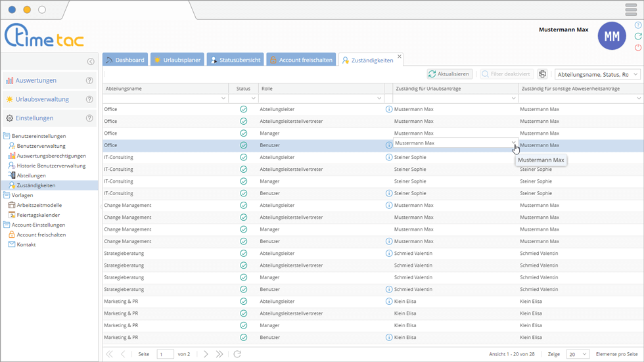The height and width of the screenshot is (362, 644).
Task: Click the hamburger menu icon at top right
Action: [x=631, y=10]
